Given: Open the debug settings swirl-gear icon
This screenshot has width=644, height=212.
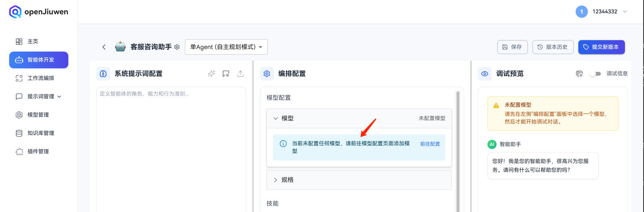Looking at the screenshot, I should coord(579,74).
